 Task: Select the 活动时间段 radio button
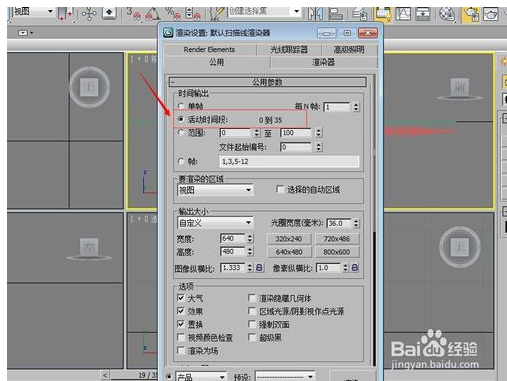click(181, 119)
